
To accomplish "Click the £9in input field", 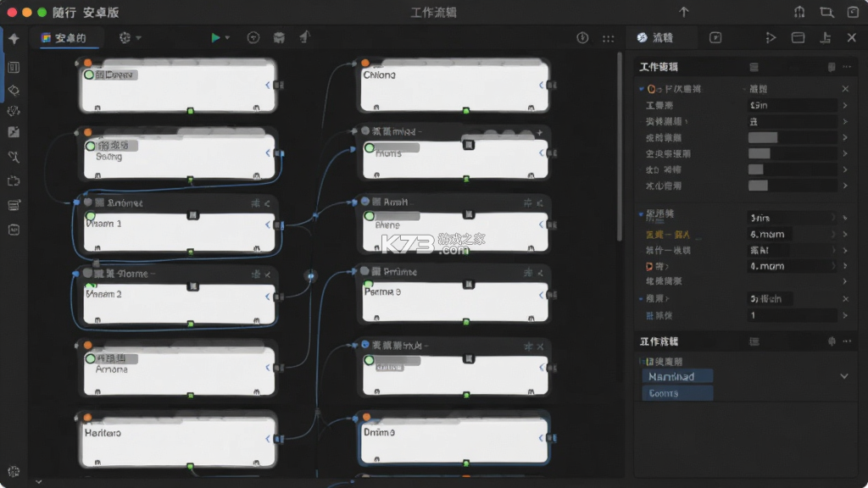I will 792,105.
